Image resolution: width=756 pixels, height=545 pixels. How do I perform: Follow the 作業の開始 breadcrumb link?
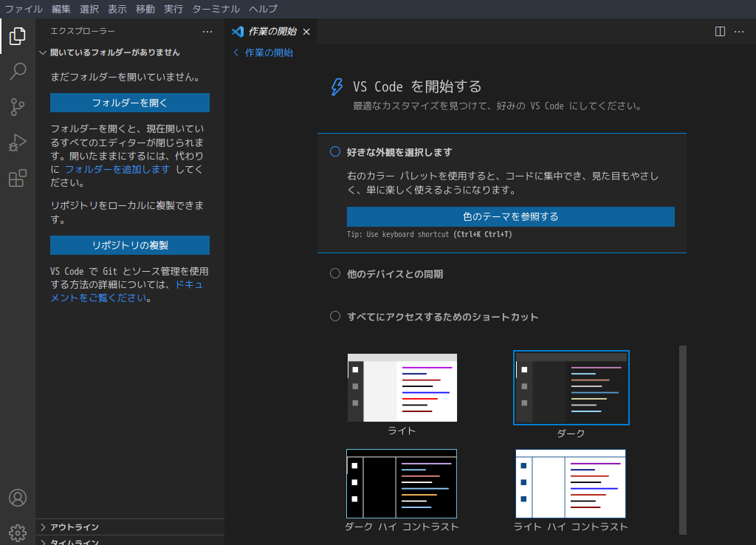pyautogui.click(x=269, y=52)
